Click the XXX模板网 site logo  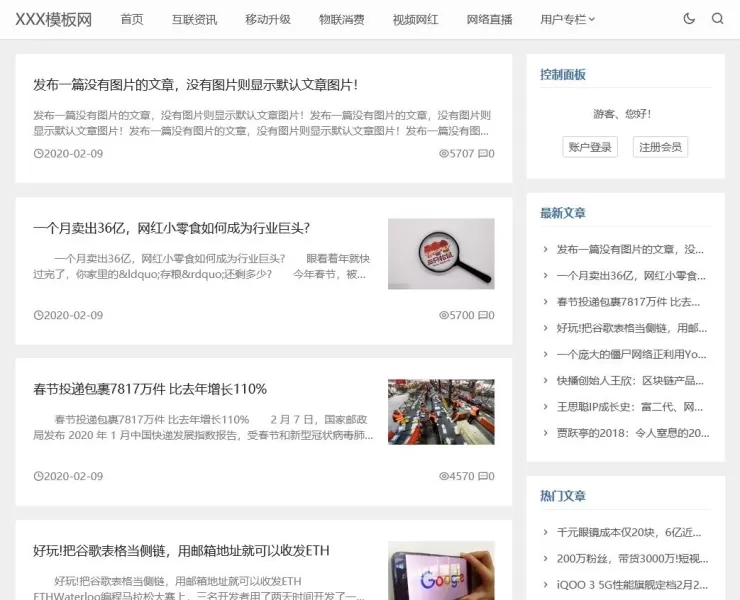(x=53, y=19)
